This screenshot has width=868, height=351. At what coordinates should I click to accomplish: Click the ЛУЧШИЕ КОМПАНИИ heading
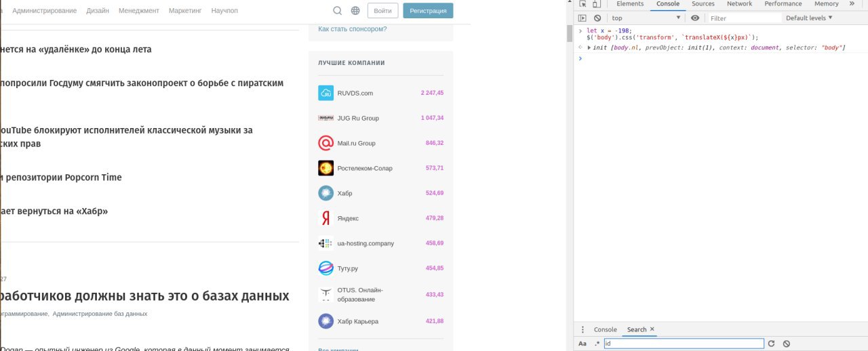point(351,63)
